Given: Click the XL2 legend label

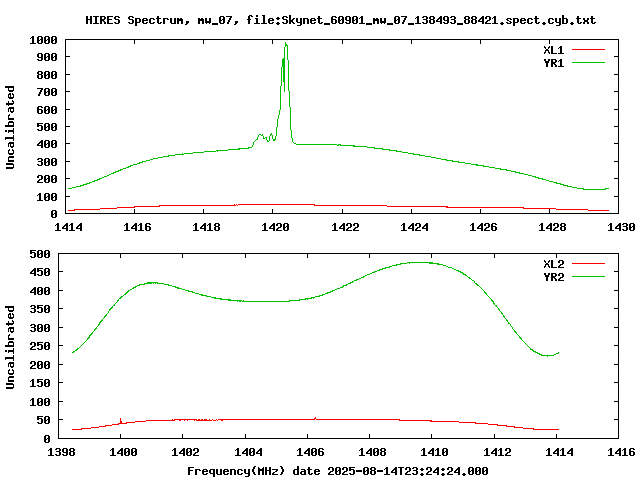Looking at the screenshot, I should pyautogui.click(x=553, y=264).
